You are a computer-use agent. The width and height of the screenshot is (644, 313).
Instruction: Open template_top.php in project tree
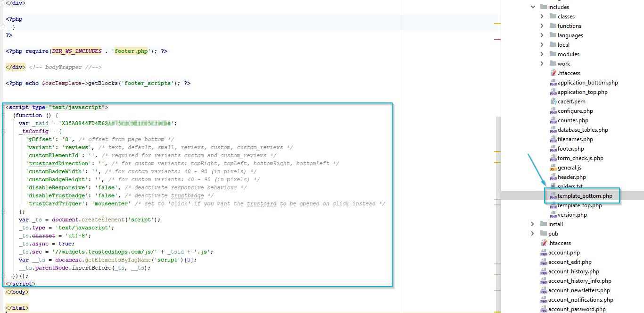[x=580, y=205]
